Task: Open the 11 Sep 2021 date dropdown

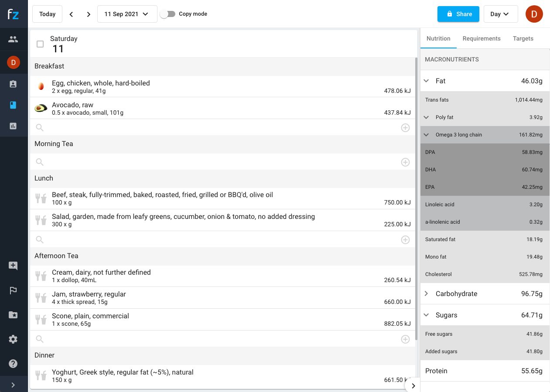Action: 127,14
